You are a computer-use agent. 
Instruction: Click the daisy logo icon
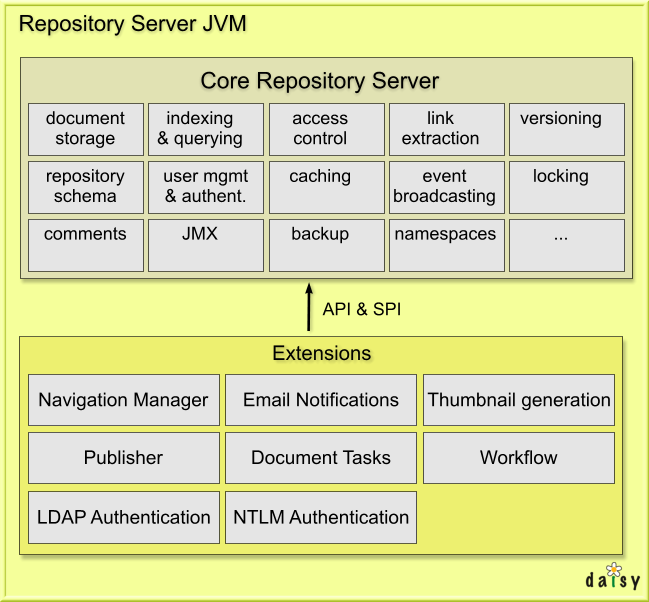[x=613, y=578]
